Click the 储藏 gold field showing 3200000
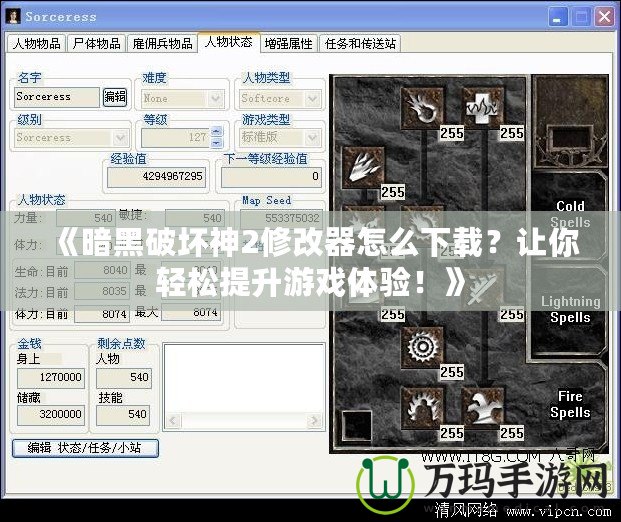 51,415
